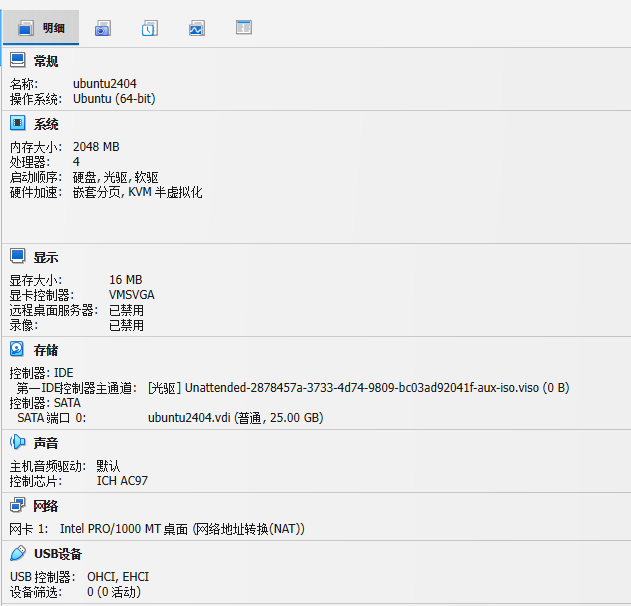This screenshot has height=606, width=631.
Task: Click the Intel PRO/1000 MT NAT adapter entry
Action: 182,529
